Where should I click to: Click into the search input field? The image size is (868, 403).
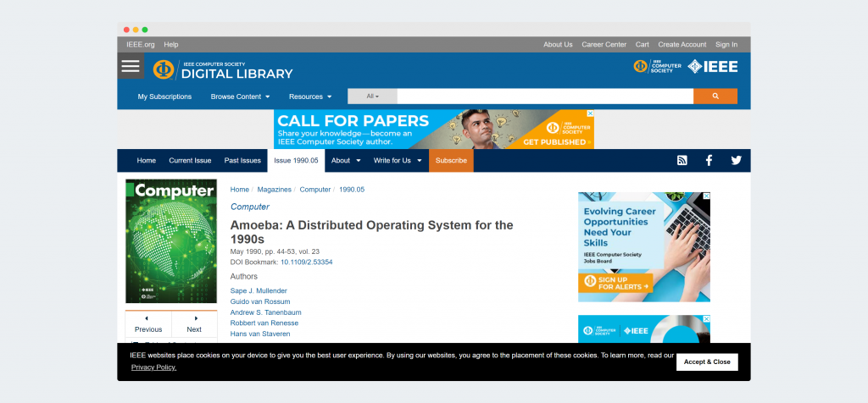tap(545, 97)
